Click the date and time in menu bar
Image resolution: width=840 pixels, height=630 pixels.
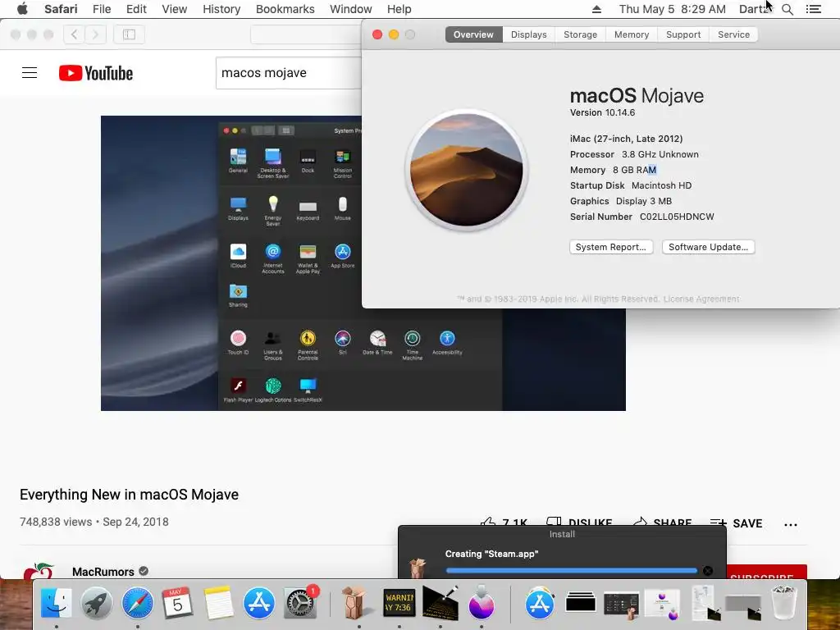click(673, 9)
